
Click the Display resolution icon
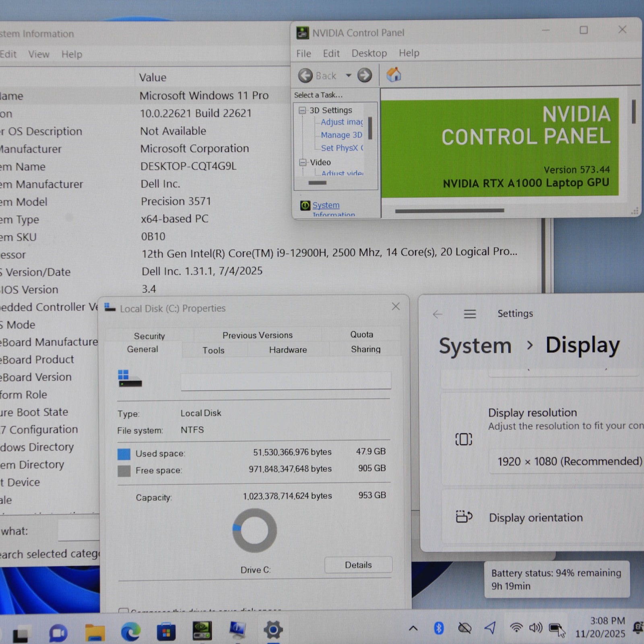point(464,439)
